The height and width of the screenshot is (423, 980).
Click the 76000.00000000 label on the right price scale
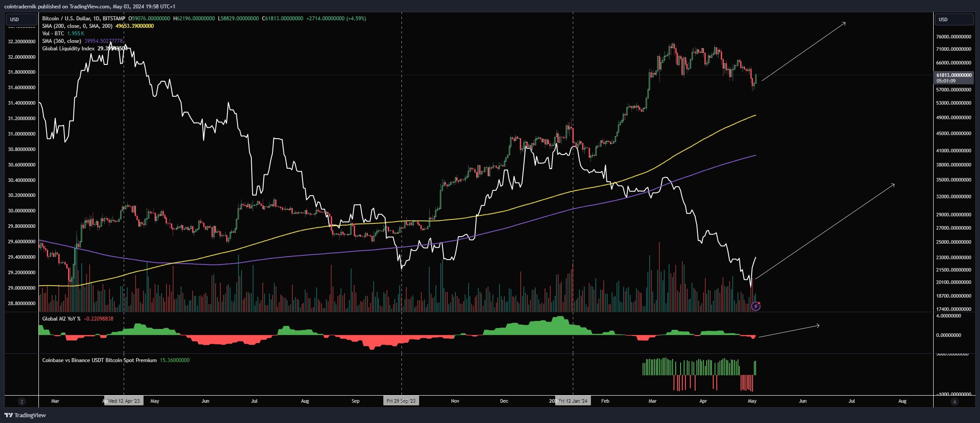(x=954, y=37)
